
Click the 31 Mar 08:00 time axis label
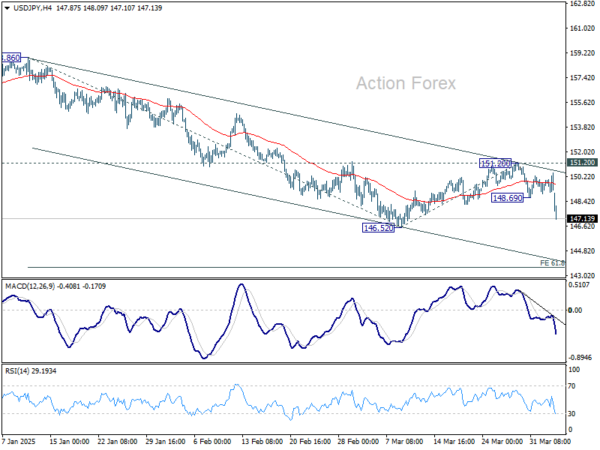[549, 441]
